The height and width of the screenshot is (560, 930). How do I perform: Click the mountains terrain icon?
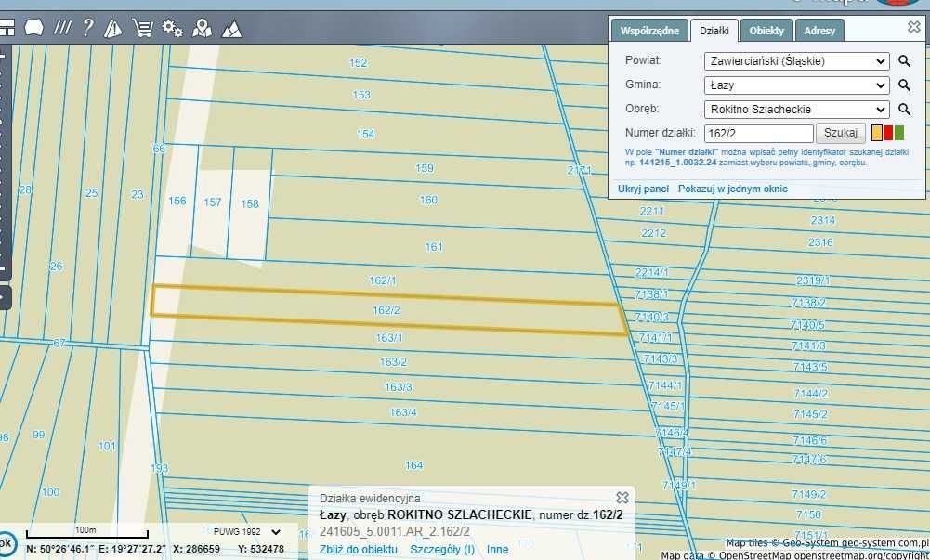(231, 28)
